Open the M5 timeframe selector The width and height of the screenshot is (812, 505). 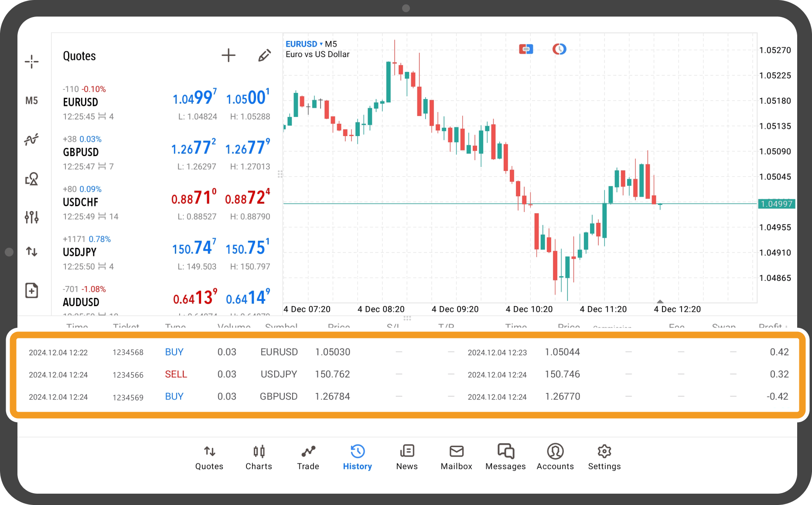32,100
